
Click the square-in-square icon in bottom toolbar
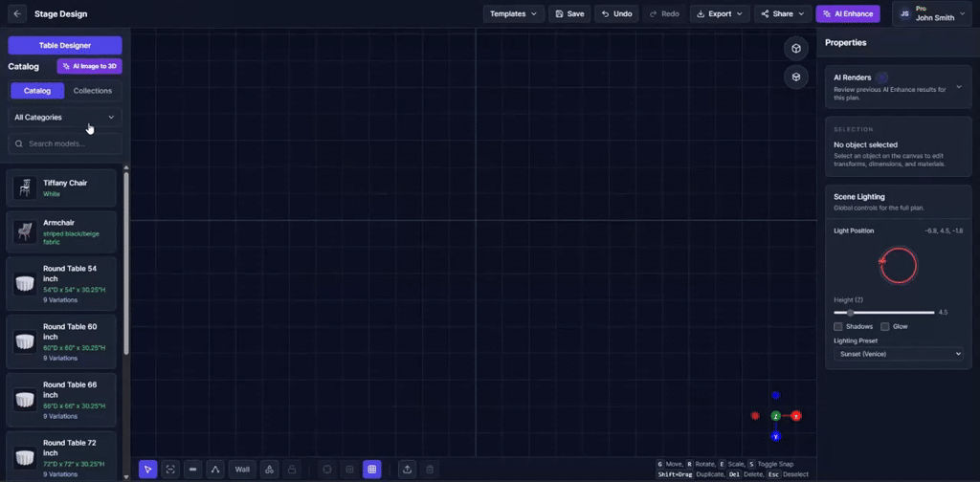tap(349, 470)
